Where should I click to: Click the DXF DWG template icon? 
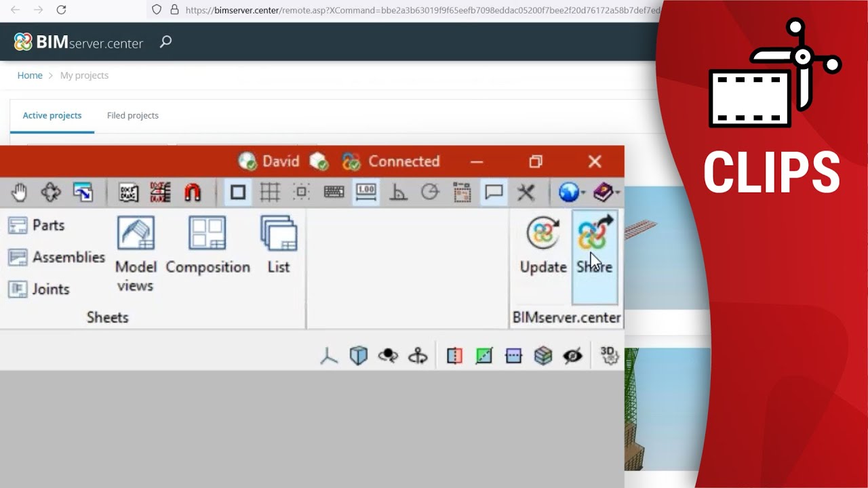click(x=129, y=192)
